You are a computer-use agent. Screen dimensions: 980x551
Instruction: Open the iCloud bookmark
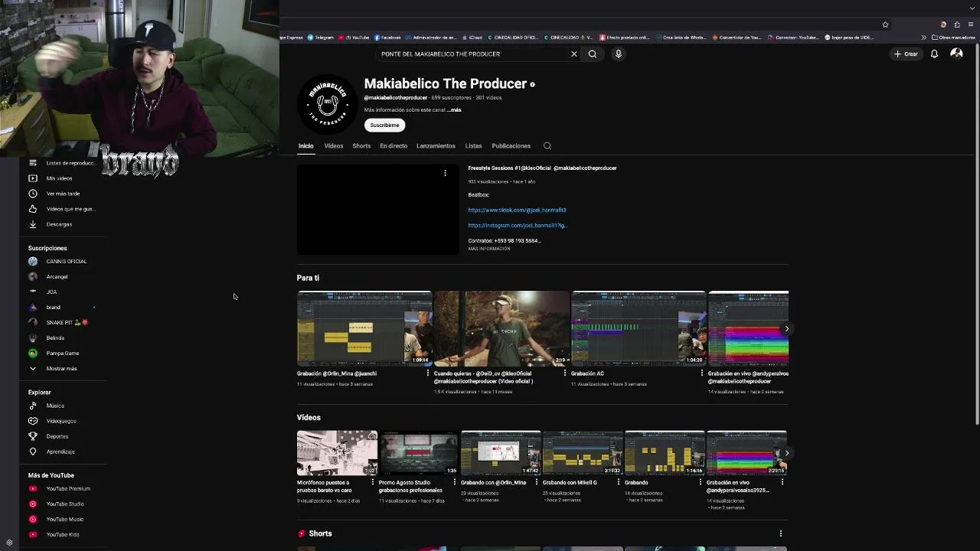point(472,37)
